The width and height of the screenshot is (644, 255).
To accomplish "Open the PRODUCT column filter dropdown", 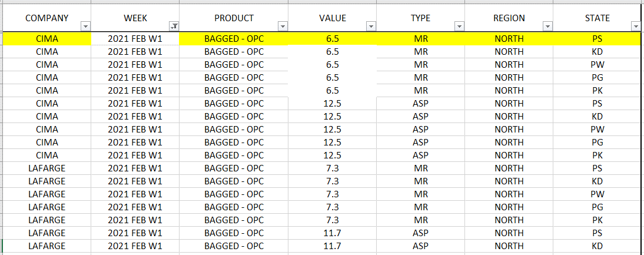I will (x=283, y=27).
